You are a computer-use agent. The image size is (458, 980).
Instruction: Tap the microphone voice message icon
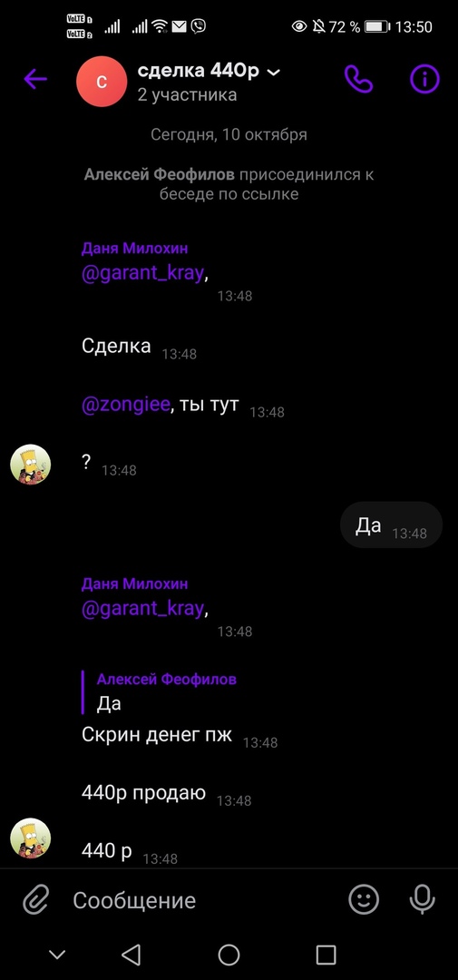(423, 900)
